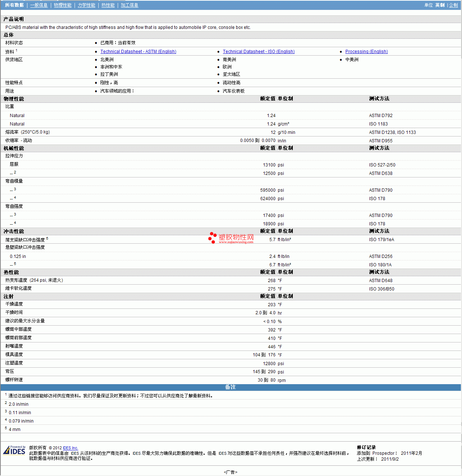
Task: Open Technical Datasheet - ISO (English) link
Action: coord(258,52)
